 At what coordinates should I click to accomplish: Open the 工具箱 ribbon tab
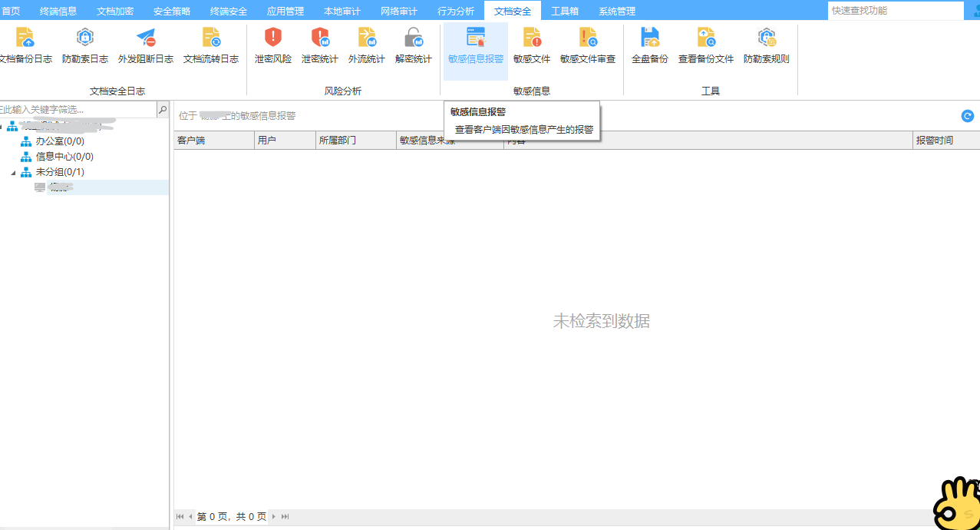566,11
